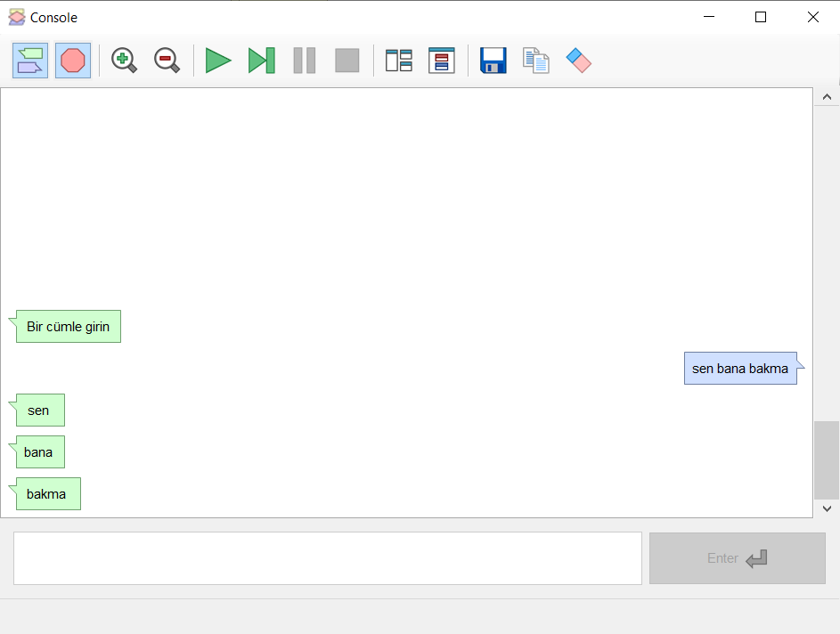Clear the console with eraser icon

pyautogui.click(x=579, y=61)
